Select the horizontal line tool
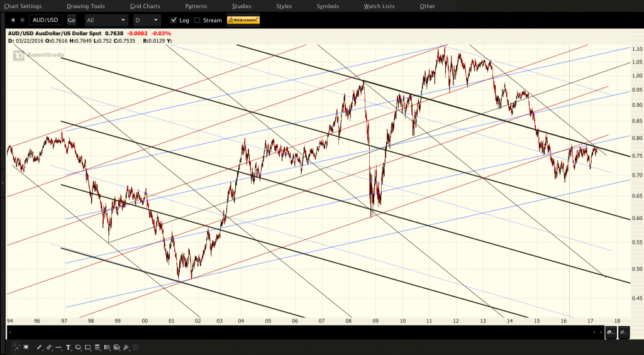Screen dimensions: 644x355 tap(58, 347)
